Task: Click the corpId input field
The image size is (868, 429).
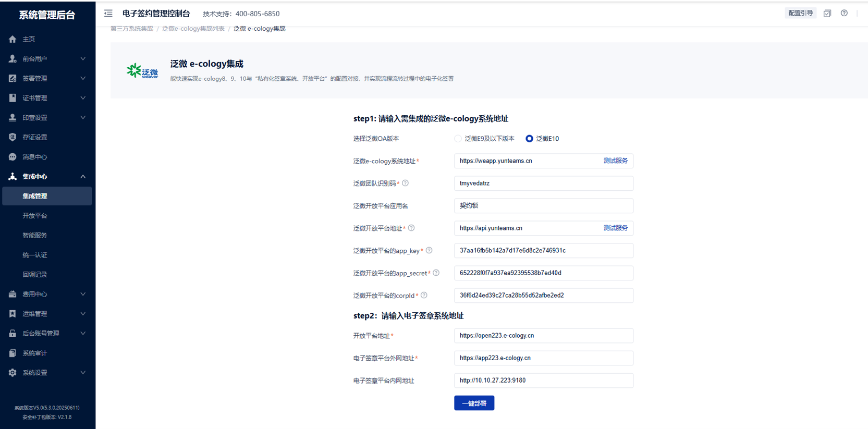Action: tap(544, 296)
